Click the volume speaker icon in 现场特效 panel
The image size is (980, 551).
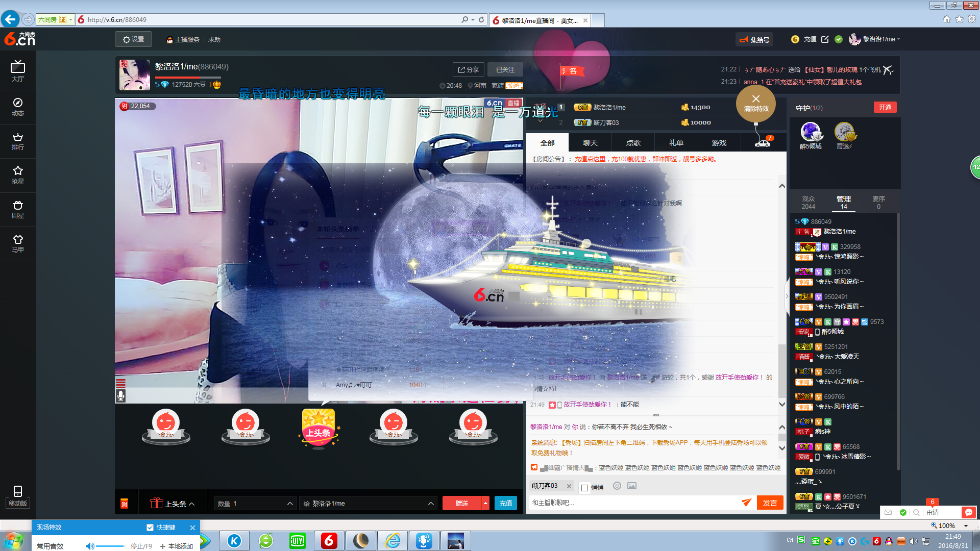pos(90,546)
